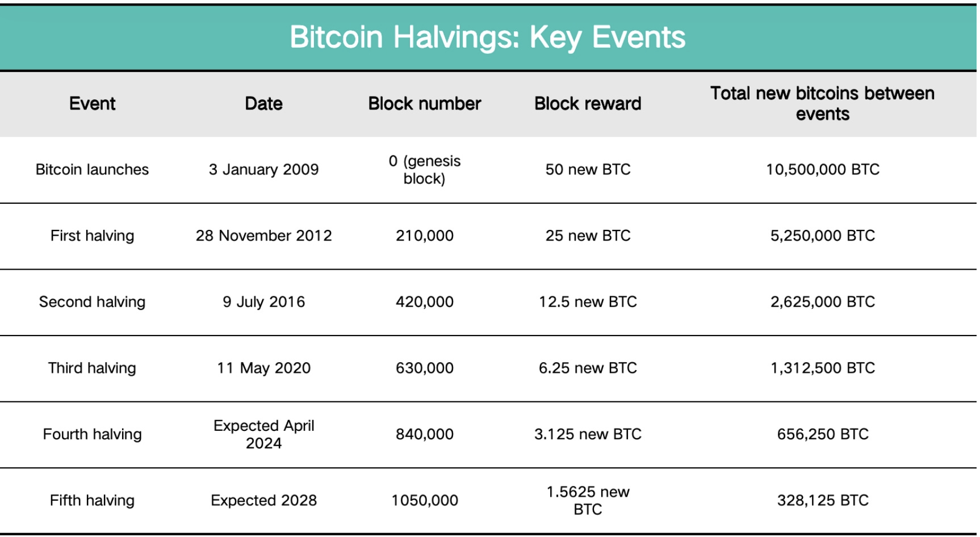The image size is (980, 537).
Task: Select the 'Event' column header
Action: tap(92, 104)
